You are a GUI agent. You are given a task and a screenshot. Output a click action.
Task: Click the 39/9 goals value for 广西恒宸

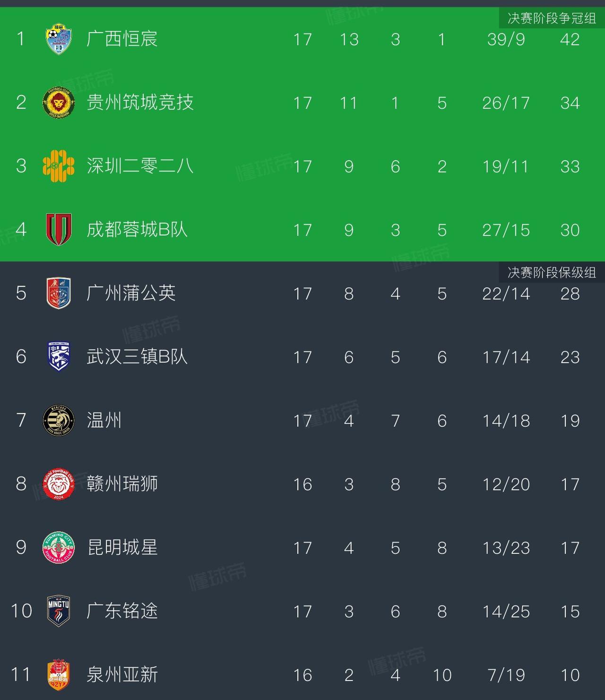506,39
